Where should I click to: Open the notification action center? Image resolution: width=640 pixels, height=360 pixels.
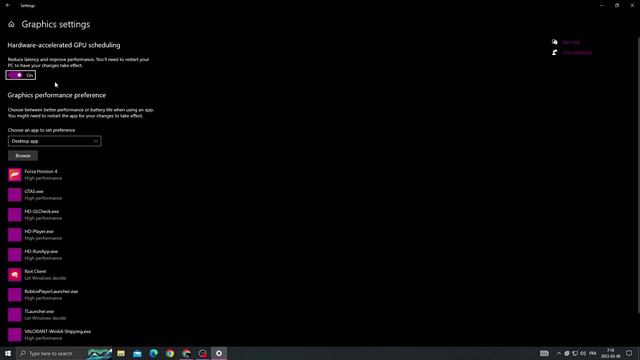[x=629, y=353]
